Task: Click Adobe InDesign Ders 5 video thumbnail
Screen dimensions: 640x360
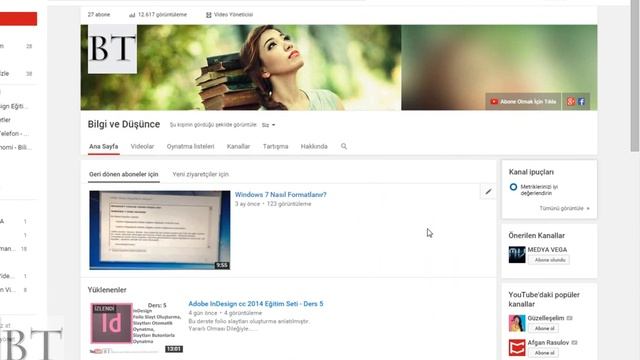Action: click(x=136, y=328)
